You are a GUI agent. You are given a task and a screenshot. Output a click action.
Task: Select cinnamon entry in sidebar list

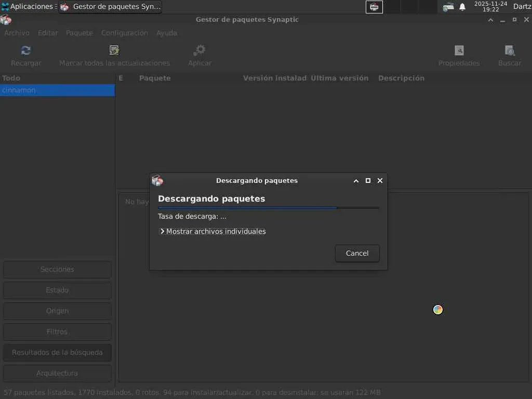(57, 90)
